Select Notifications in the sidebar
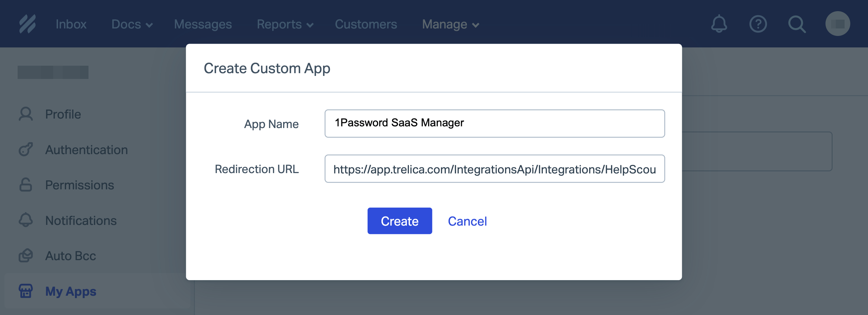 [x=81, y=220]
